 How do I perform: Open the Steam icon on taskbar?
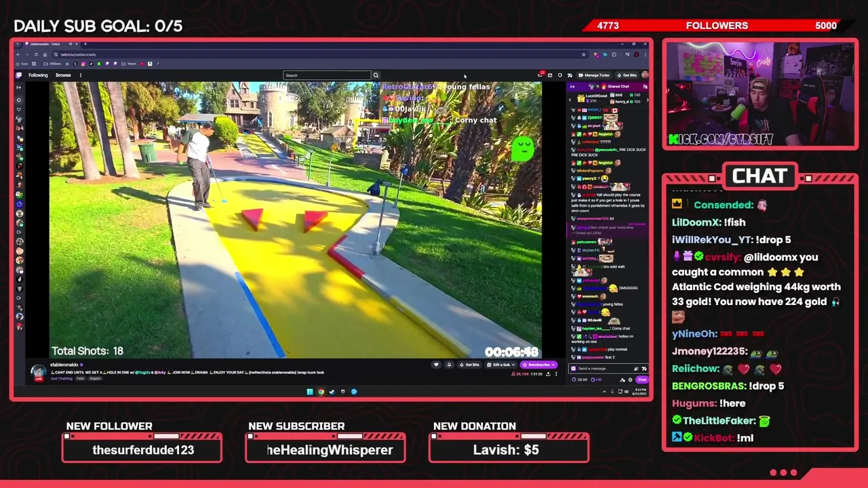tap(332, 392)
